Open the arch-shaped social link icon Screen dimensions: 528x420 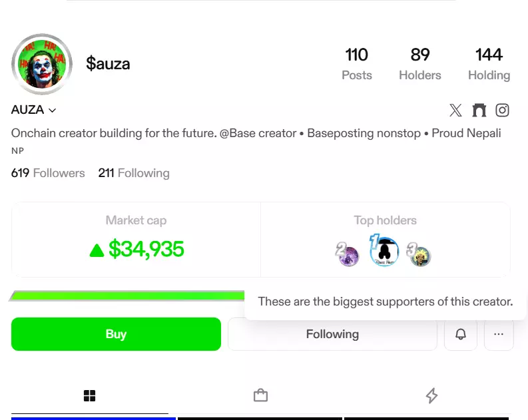(479, 110)
